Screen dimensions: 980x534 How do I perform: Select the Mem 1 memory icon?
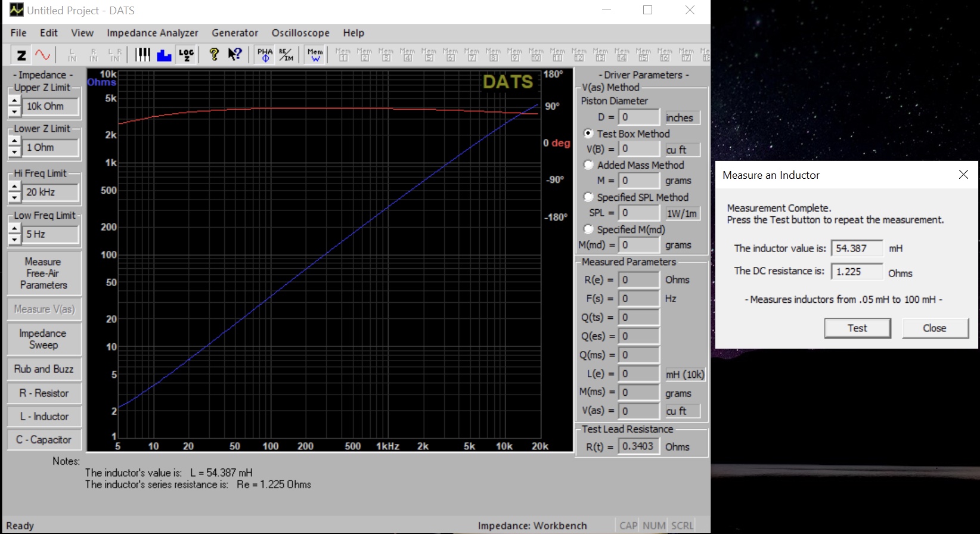(x=343, y=55)
